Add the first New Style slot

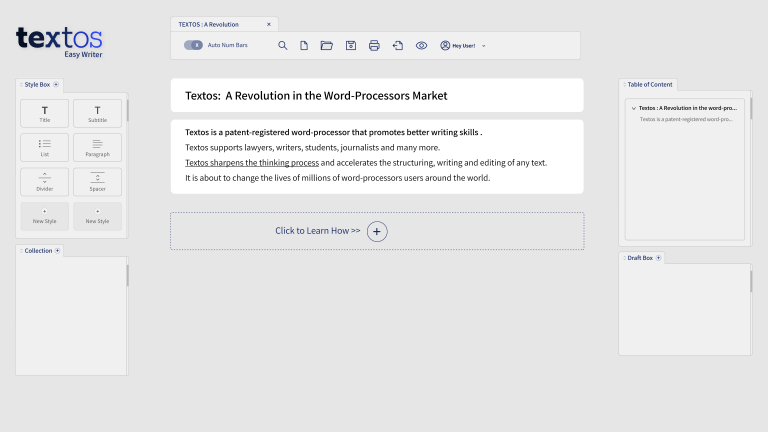click(45, 216)
